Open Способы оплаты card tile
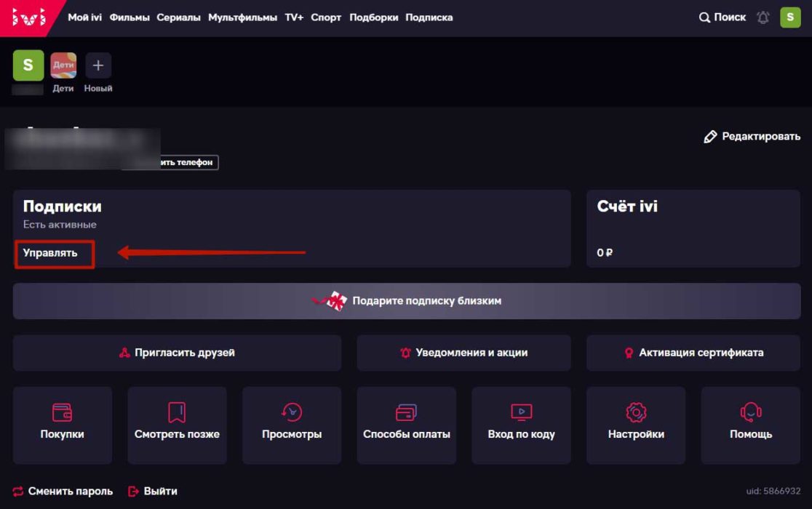This screenshot has width=812, height=509. 406,425
